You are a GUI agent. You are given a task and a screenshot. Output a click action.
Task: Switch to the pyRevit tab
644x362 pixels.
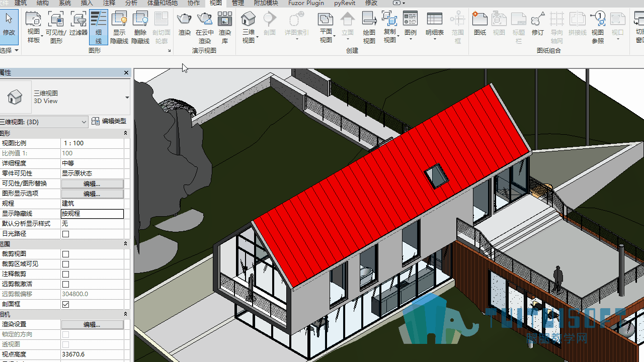(345, 3)
